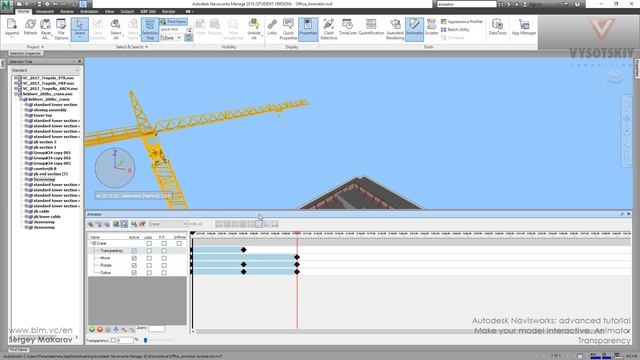
Task: Toggle Active checkbox for Colour row
Action: pyautogui.click(x=134, y=273)
